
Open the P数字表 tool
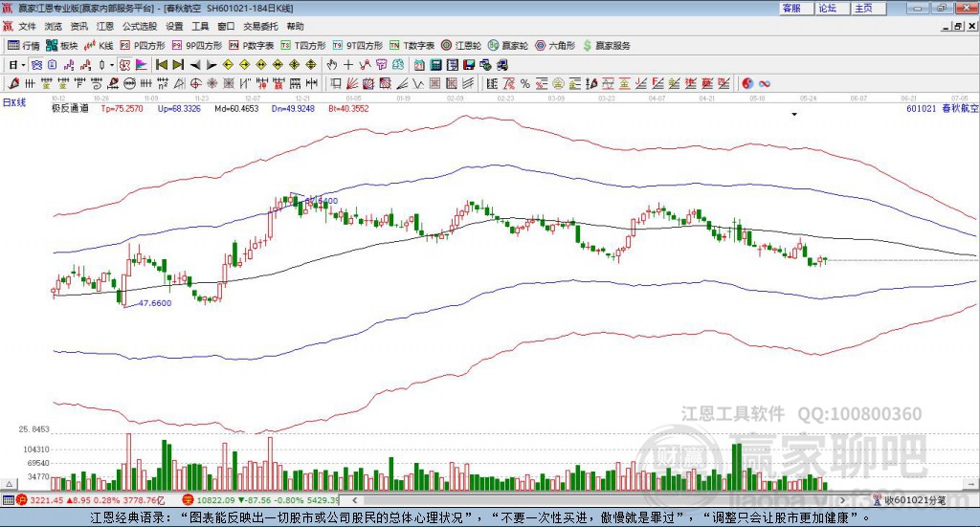tap(252, 46)
